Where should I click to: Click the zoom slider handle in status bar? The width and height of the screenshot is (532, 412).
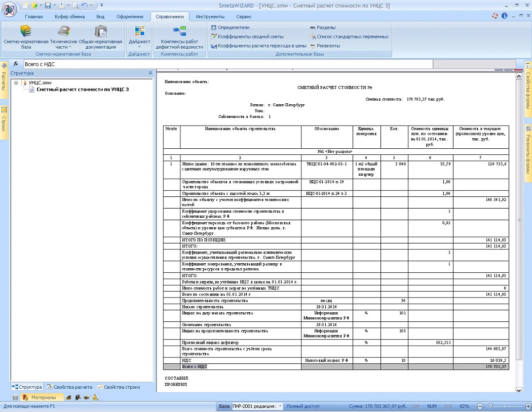[x=490, y=406]
